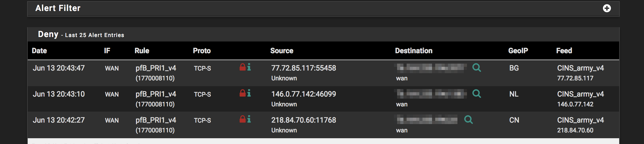Click the info icon for 146.0.77.142 row
This screenshot has width=644, height=144.
(249, 93)
